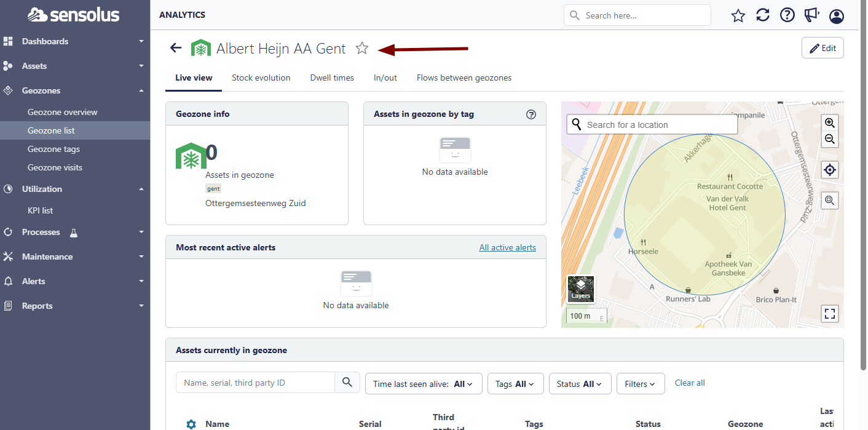Switch to In/out tab
Image resolution: width=868 pixels, height=430 pixels.
(x=385, y=78)
